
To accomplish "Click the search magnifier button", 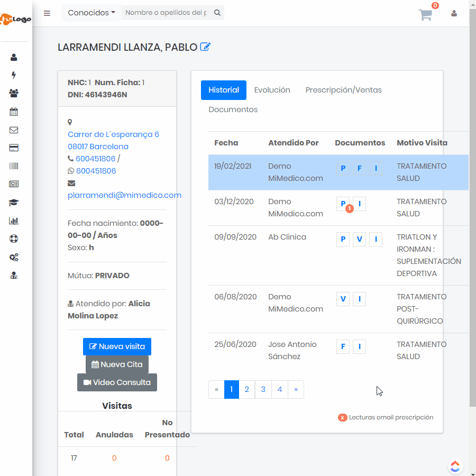I will click(x=217, y=13).
